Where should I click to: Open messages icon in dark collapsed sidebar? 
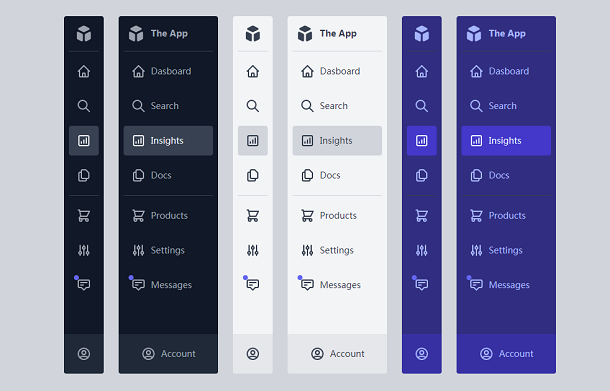coord(84,285)
